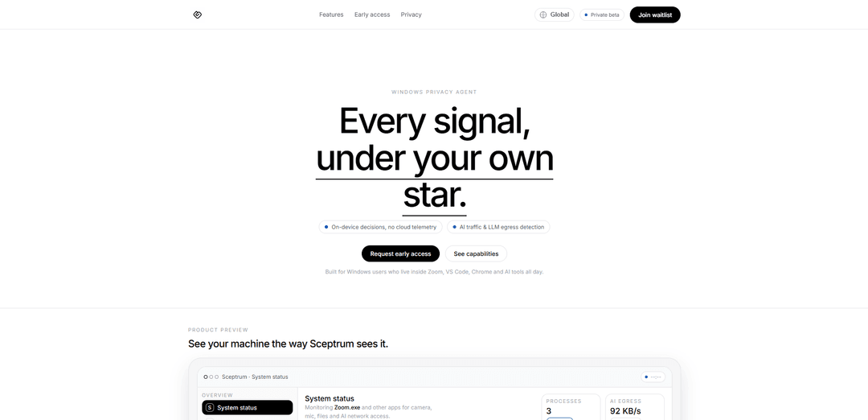
Task: Click the preview window's traffic-light dots
Action: pos(211,377)
